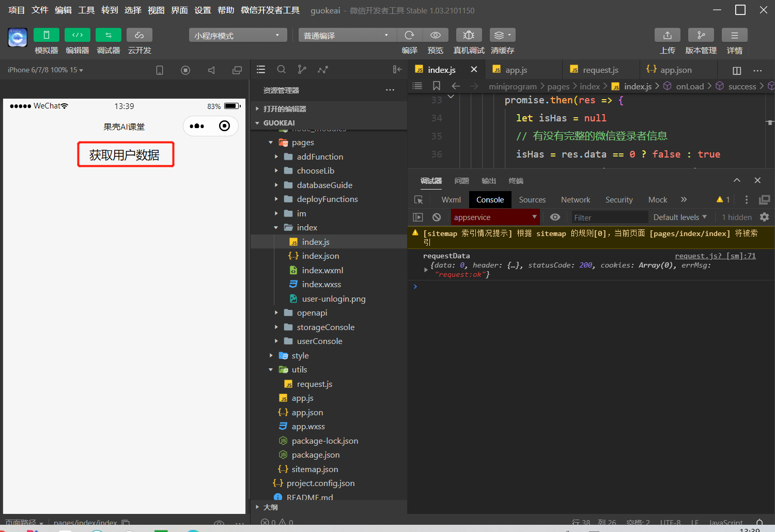Open the iPhone 6/7/8 device selector
The height and width of the screenshot is (532, 775).
tap(45, 70)
